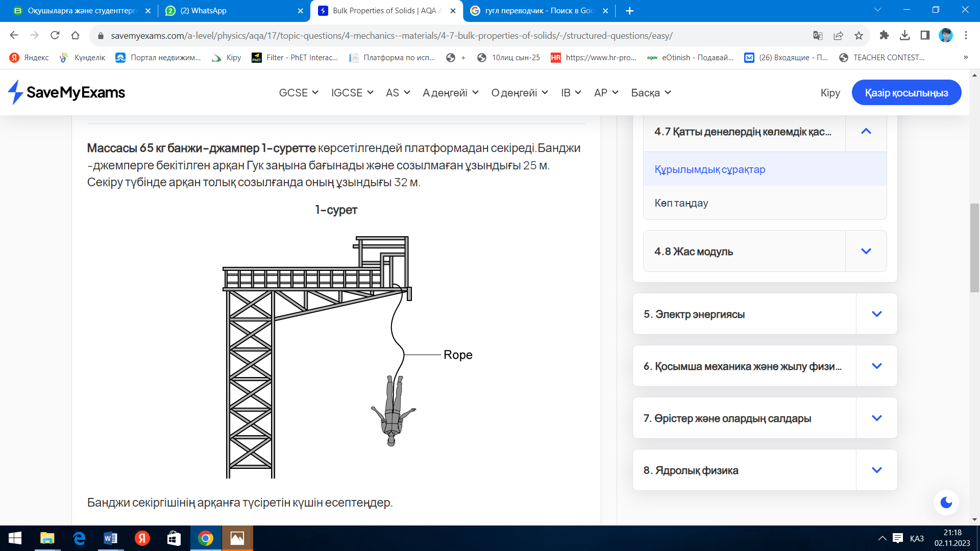Open the IGCSE navigation menu
This screenshot has height=551, width=980.
352,93
